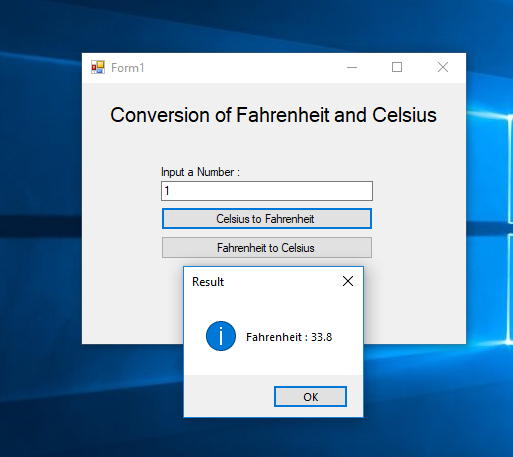The width and height of the screenshot is (513, 457).
Task: Click the 'Input a Number :' label
Action: point(200,172)
